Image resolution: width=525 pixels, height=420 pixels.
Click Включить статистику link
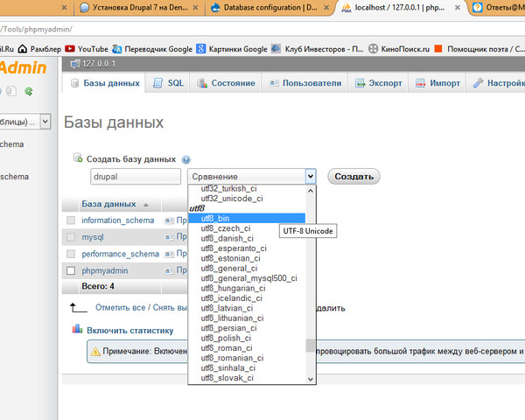coord(129,331)
